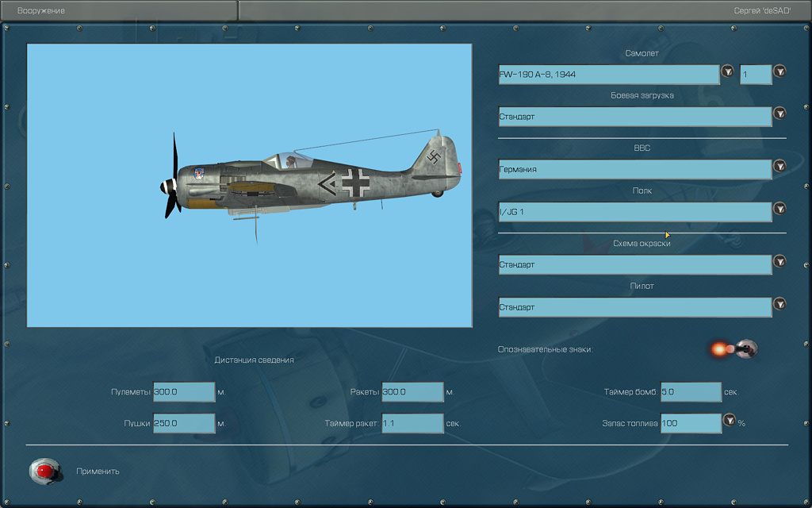
Task: Select the Ракеты distance input field
Action: click(412, 392)
